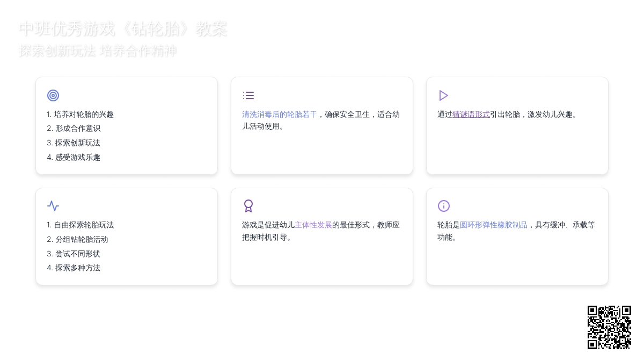Click the 清洗消毒后的轮胎若干 highlighted text

(279, 114)
